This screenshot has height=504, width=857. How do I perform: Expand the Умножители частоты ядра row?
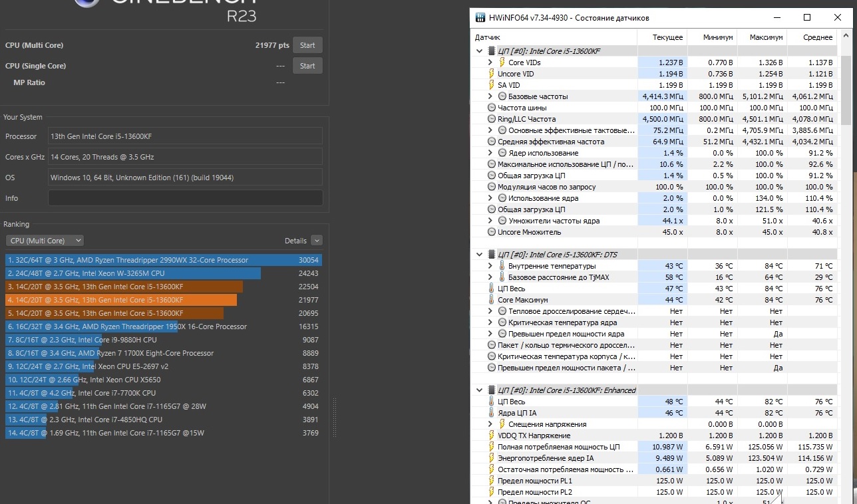490,221
